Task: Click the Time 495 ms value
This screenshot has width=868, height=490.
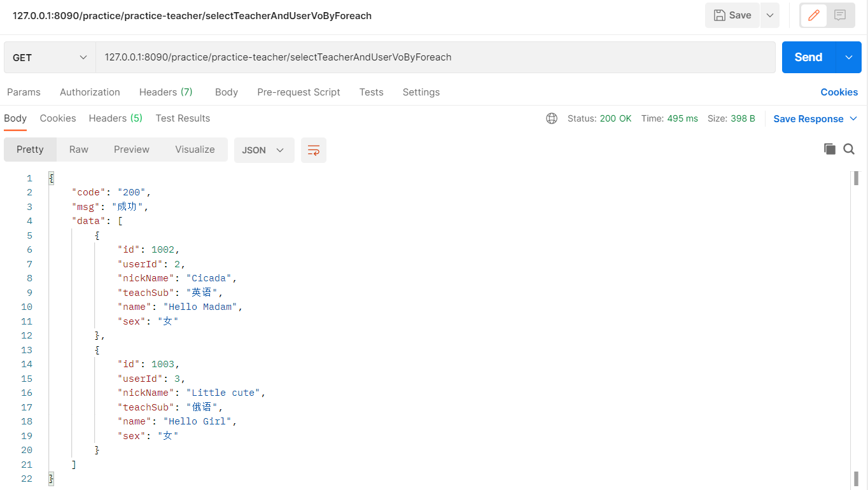Action: (682, 118)
